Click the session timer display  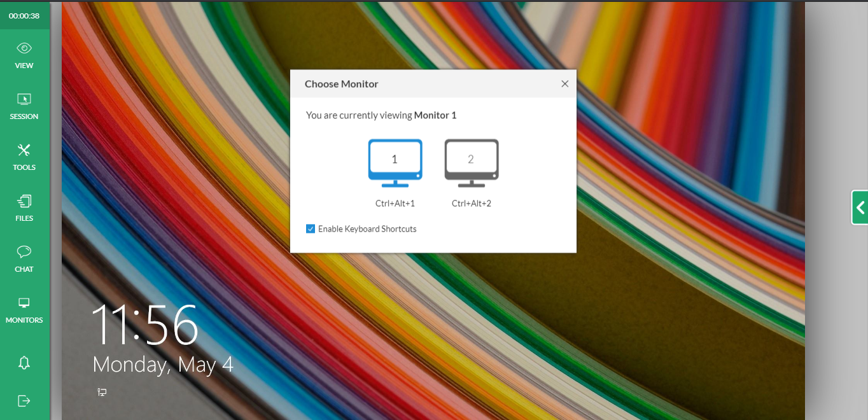click(x=24, y=16)
